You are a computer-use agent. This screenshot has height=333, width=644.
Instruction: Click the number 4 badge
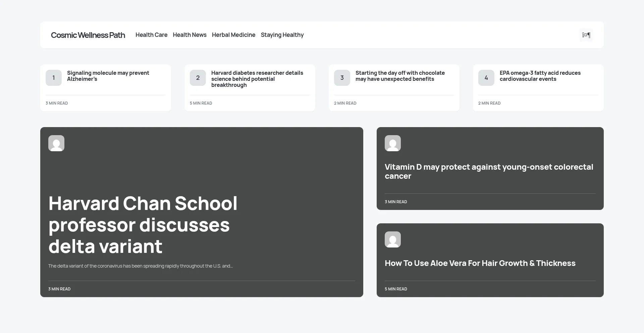click(x=486, y=78)
